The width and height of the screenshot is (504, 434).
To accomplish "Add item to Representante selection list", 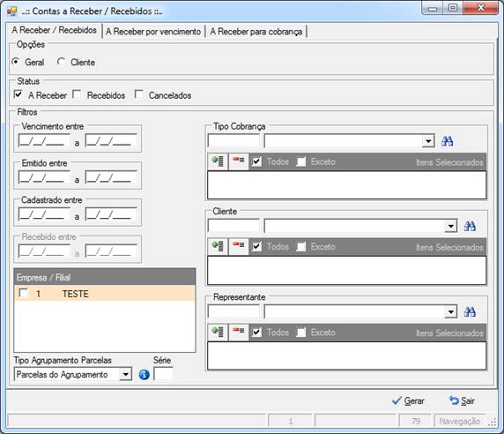I will click(x=218, y=332).
